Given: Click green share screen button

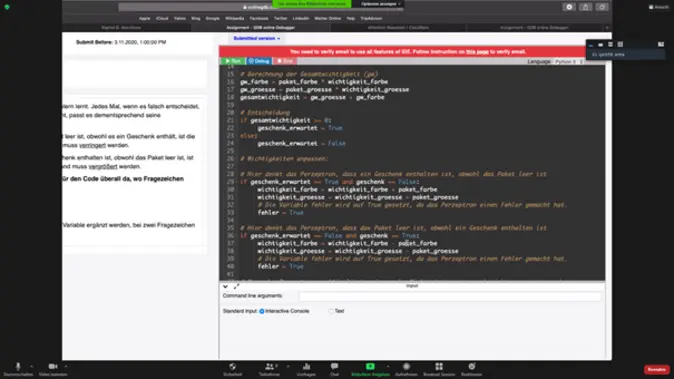Looking at the screenshot, I should tap(370, 367).
